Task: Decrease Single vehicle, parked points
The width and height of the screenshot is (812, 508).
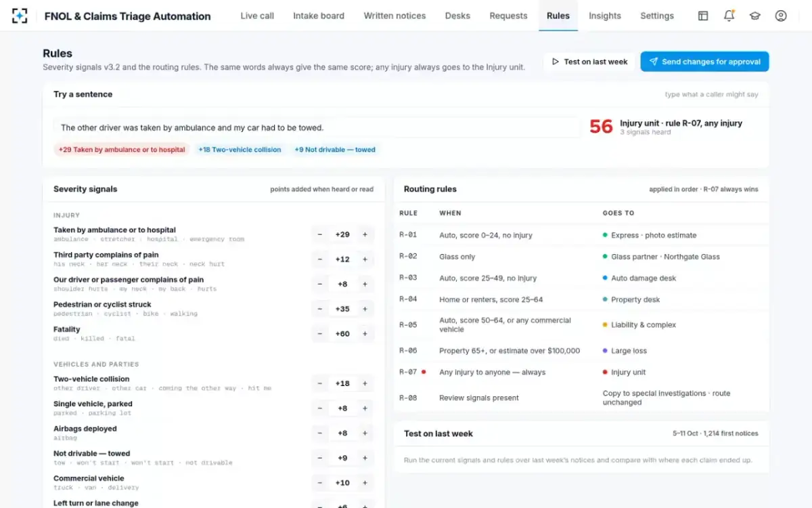Action: [x=320, y=408]
